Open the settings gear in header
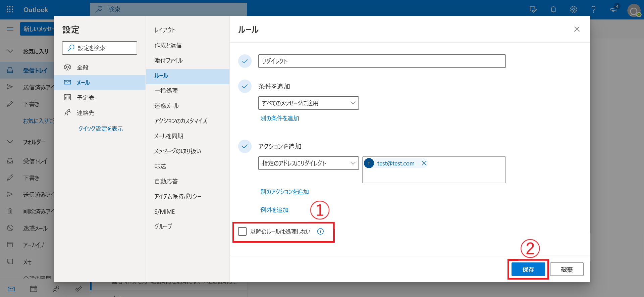This screenshot has width=644, height=297. click(x=574, y=9)
